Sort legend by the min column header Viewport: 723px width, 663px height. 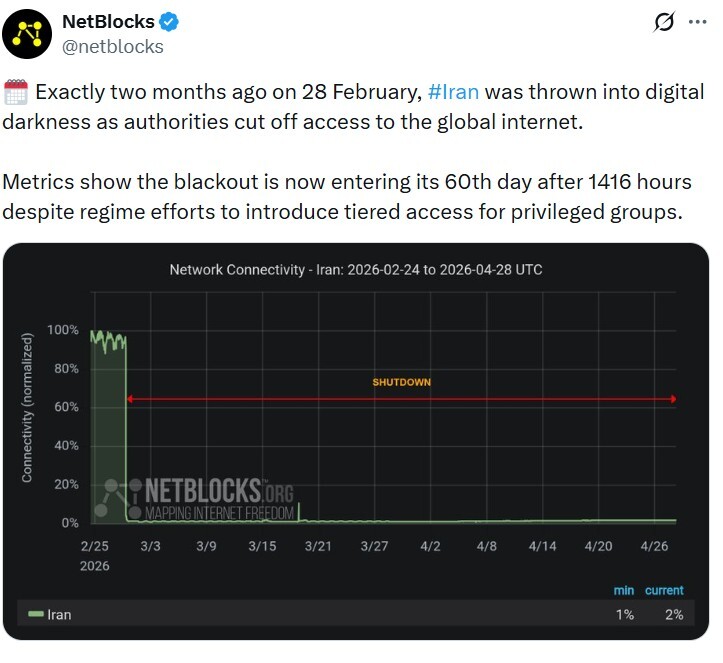(x=624, y=590)
